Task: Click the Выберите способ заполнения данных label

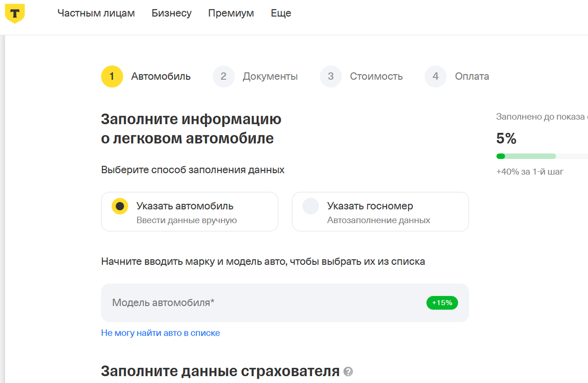Action: (x=193, y=170)
